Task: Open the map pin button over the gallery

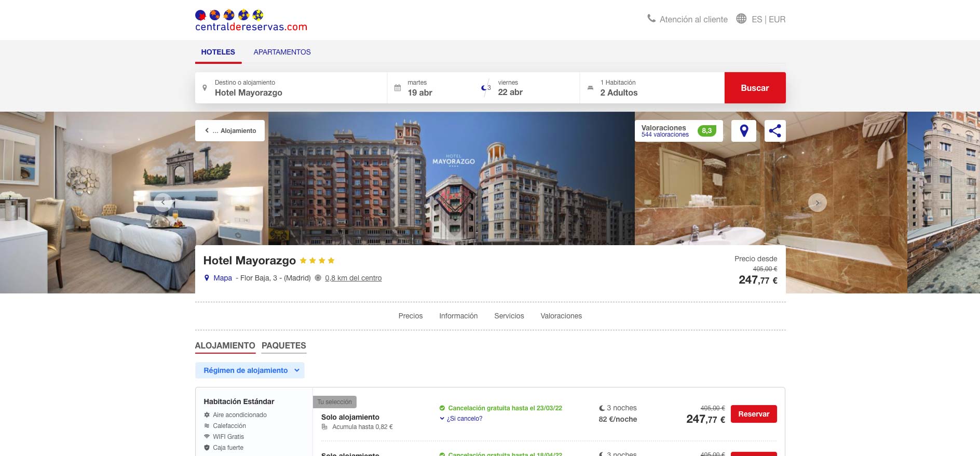Action: pos(744,131)
